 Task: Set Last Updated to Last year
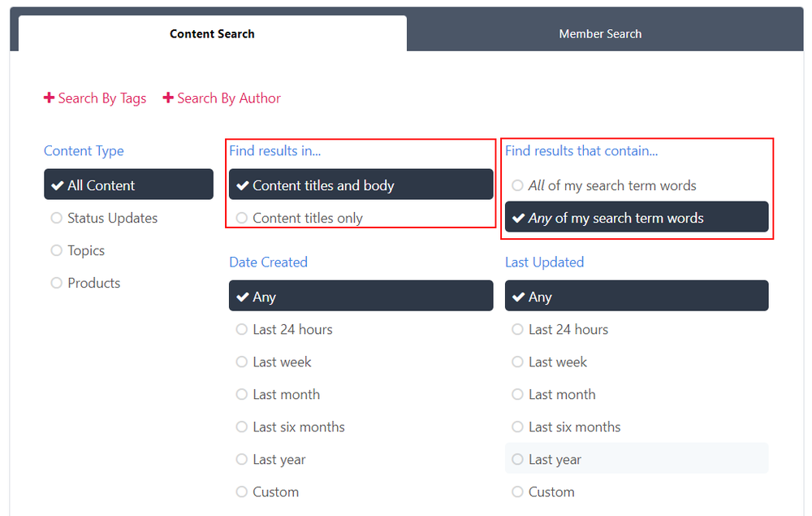(x=555, y=459)
